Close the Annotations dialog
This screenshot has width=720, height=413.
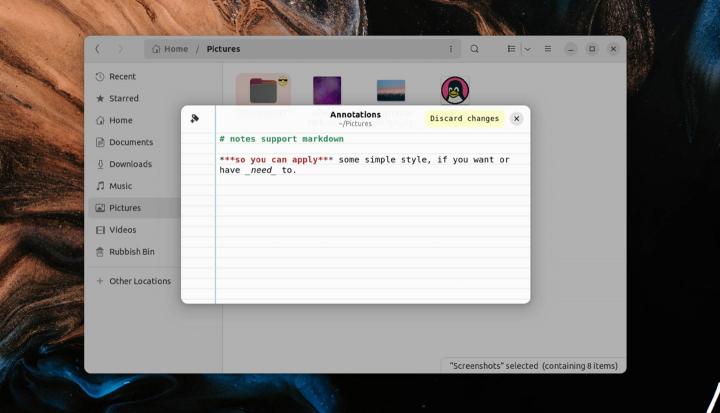click(516, 118)
